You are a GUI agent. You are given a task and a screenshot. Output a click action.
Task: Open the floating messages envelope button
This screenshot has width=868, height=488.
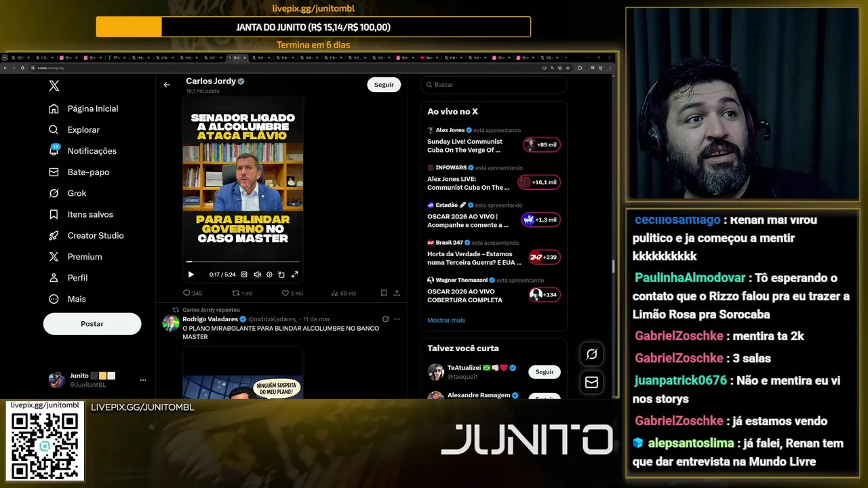pyautogui.click(x=591, y=383)
